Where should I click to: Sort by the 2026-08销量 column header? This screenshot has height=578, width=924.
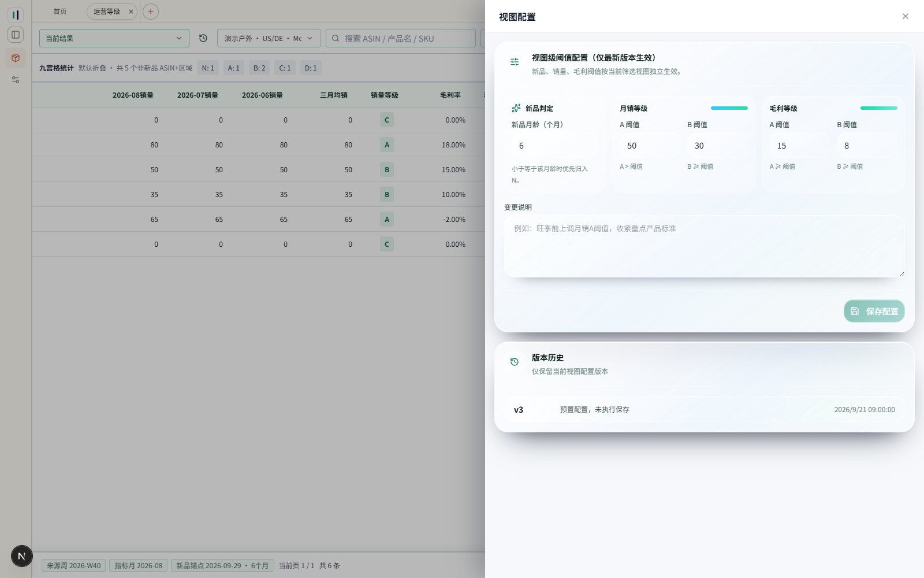coord(133,95)
